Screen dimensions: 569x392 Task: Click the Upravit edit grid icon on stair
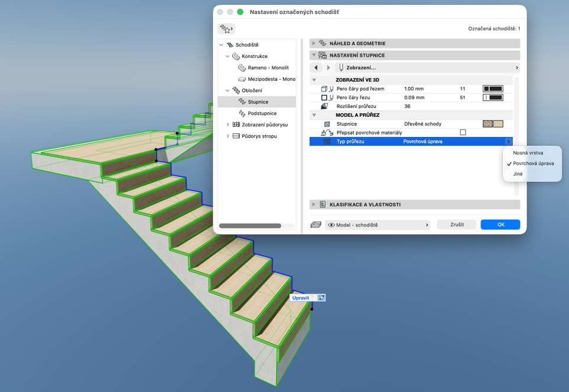321,298
